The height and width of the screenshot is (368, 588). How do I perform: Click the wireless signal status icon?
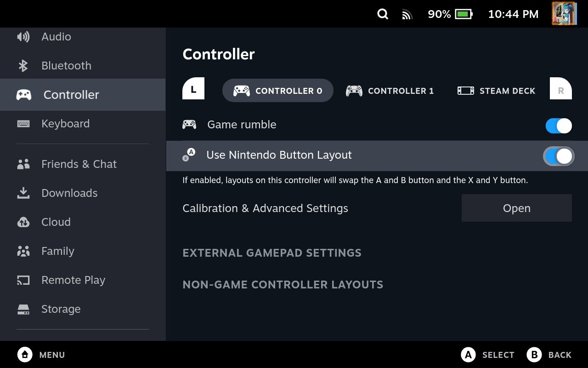click(x=407, y=15)
